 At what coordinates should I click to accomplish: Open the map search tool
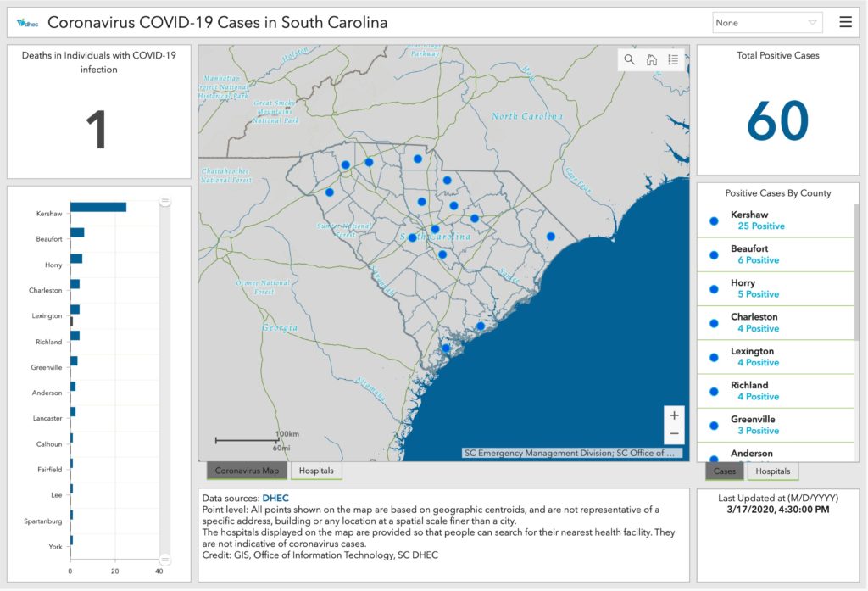click(629, 59)
